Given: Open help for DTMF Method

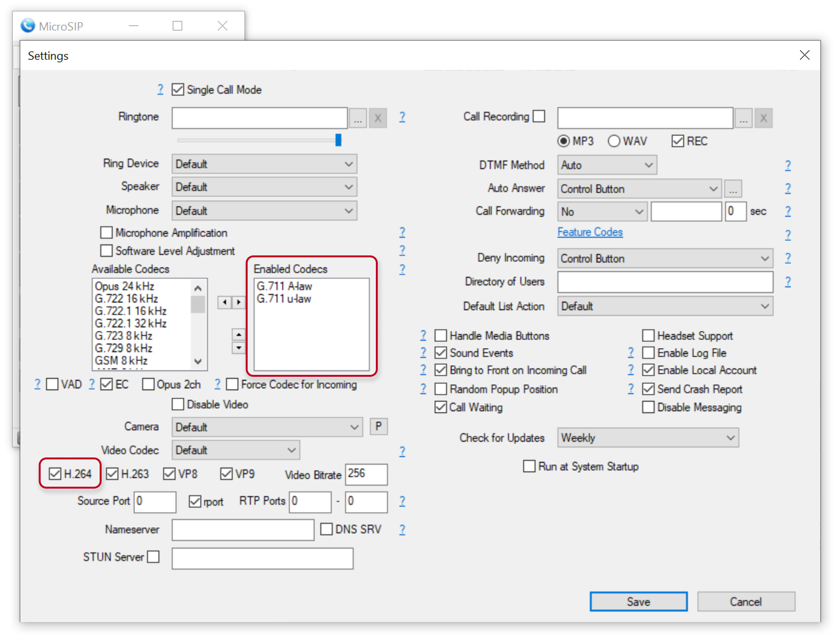Looking at the screenshot, I should click(x=788, y=165).
